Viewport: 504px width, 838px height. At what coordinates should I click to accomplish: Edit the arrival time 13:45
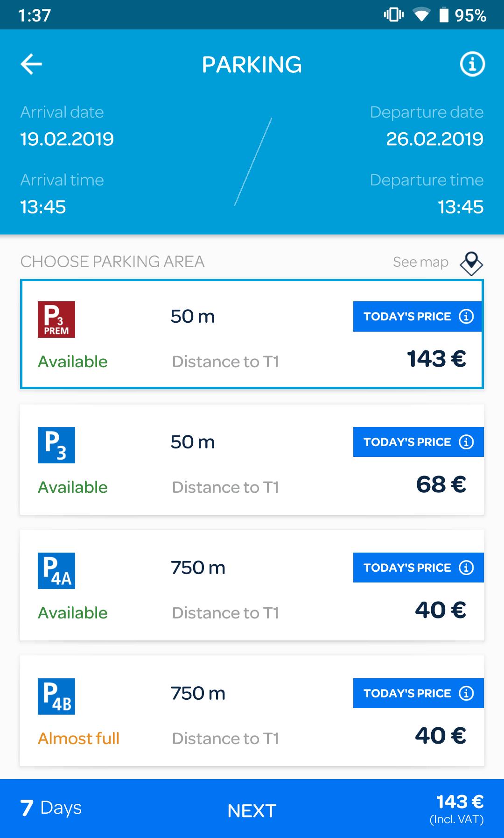pyautogui.click(x=43, y=207)
